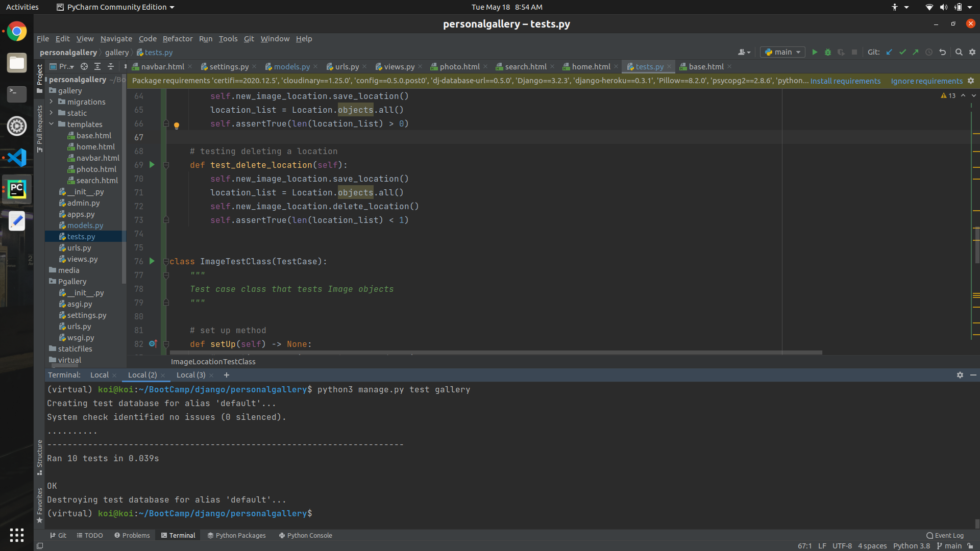The image size is (980, 551).
Task: Open Visual Studio Code from dock
Action: 17,158
